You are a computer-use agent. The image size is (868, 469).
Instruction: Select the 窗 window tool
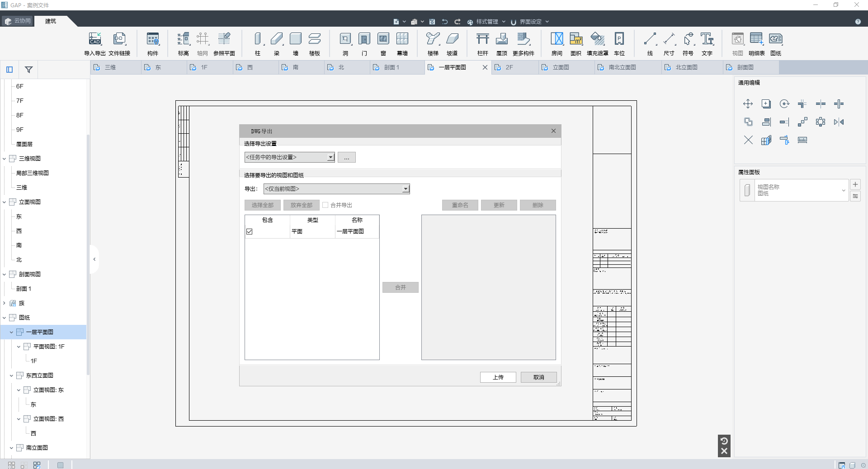383,44
